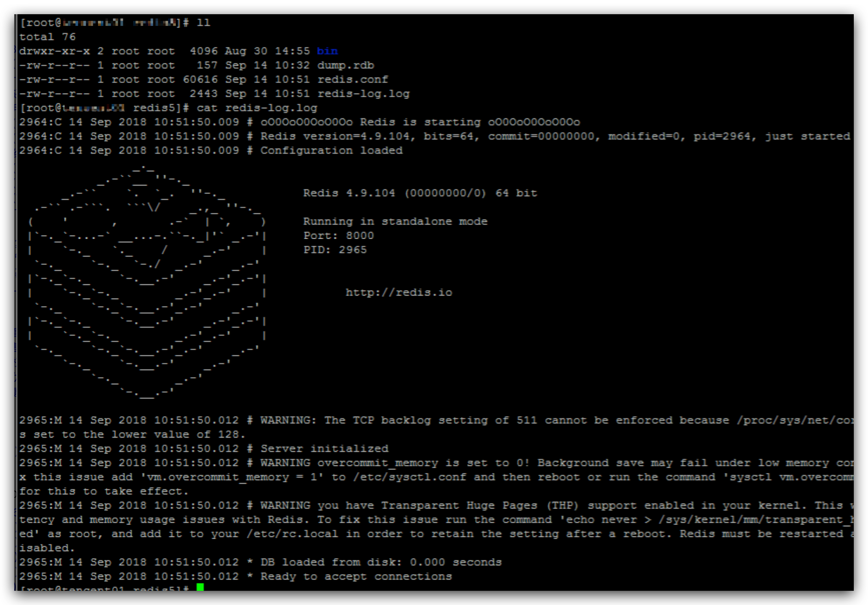
Task: Click the 'echo never >' command text
Action: [x=605, y=519]
